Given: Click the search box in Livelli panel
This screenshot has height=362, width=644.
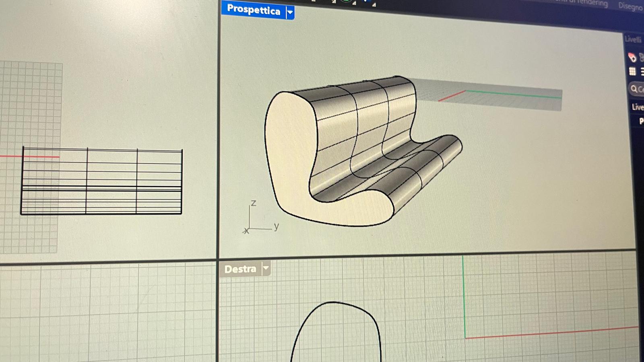Looking at the screenshot, I should pos(637,89).
